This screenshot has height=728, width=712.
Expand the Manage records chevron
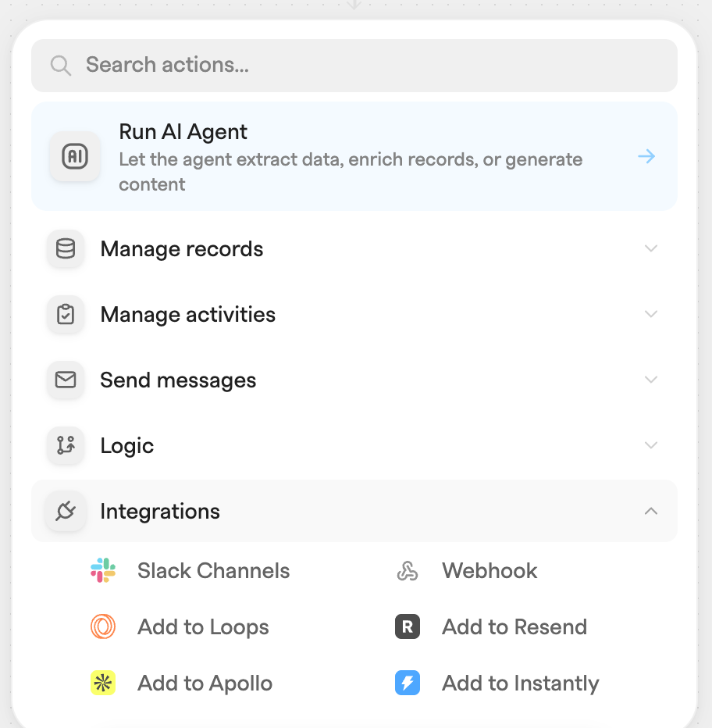click(651, 248)
